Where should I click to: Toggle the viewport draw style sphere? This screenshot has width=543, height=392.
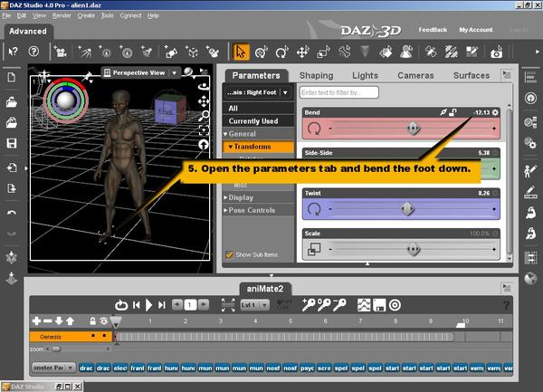coord(188,72)
